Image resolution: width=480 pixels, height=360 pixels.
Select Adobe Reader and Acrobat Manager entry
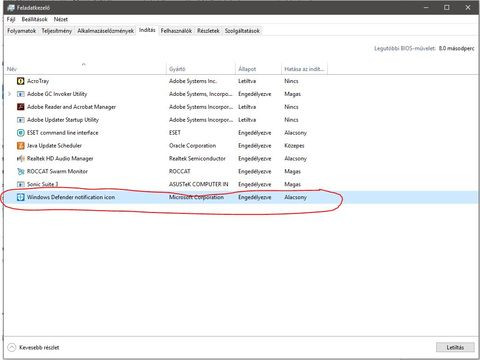[71, 107]
